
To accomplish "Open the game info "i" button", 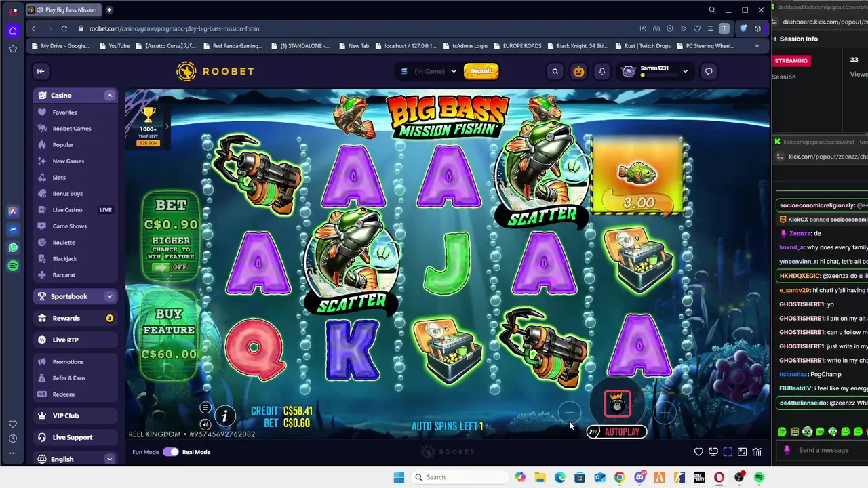I will [224, 416].
